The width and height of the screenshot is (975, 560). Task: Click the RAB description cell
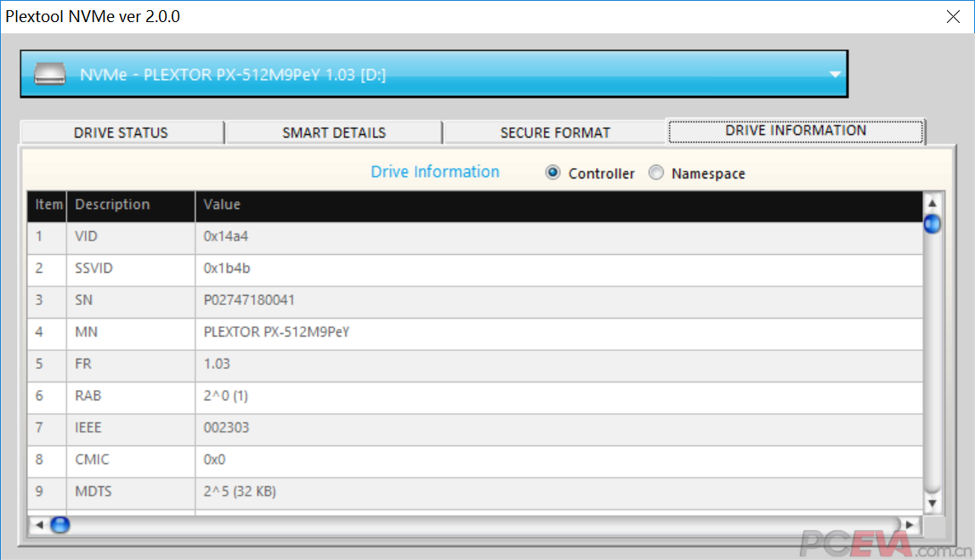(x=131, y=396)
